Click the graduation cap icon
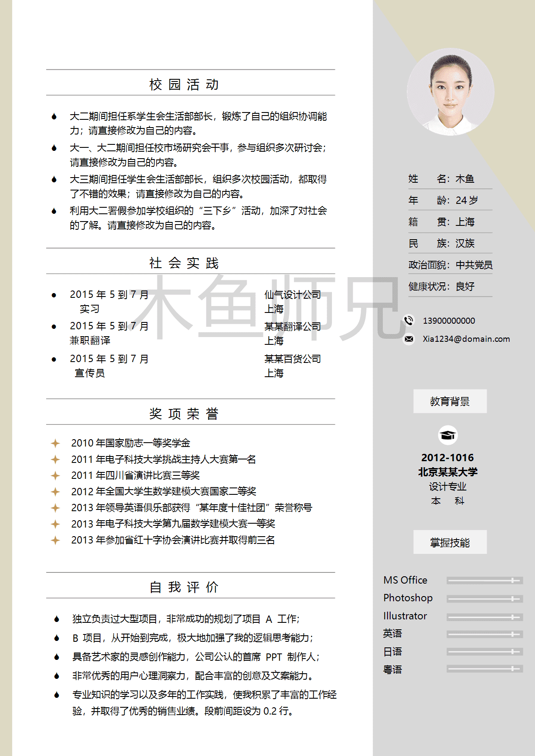This screenshot has height=756, width=535. tap(447, 435)
